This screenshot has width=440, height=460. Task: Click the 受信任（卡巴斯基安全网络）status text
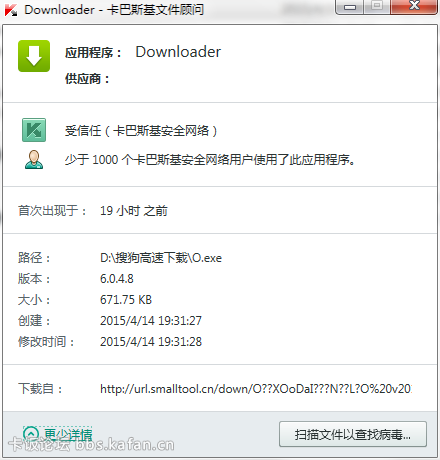141,131
